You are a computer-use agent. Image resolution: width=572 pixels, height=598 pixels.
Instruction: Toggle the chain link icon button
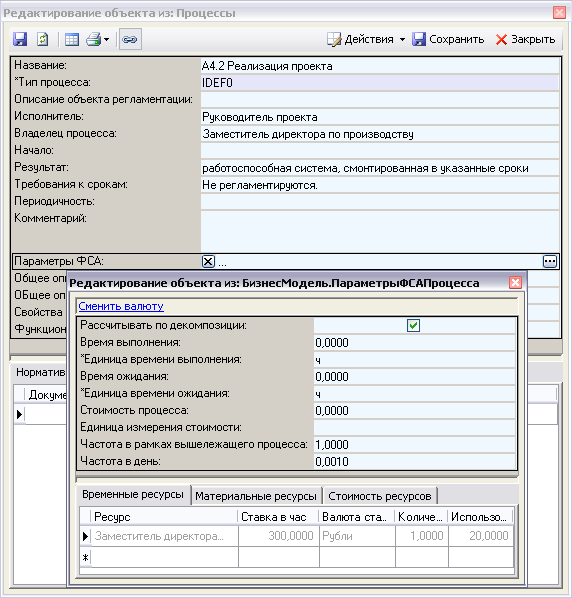pos(130,39)
